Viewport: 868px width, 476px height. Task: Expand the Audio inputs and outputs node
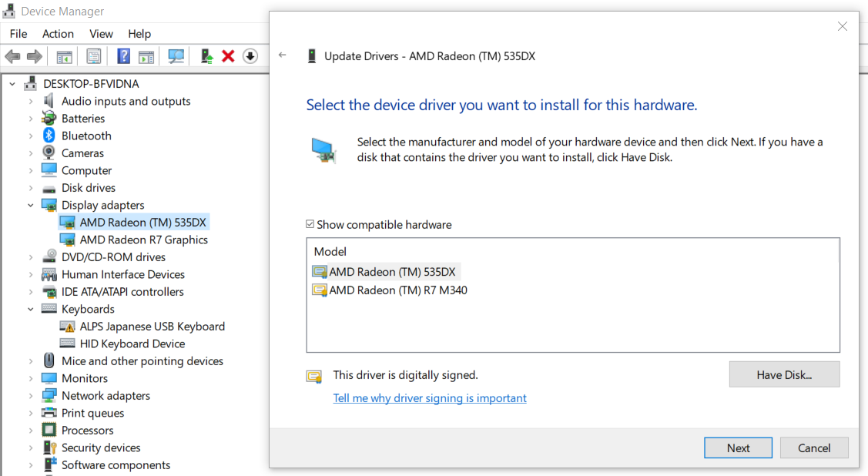31,102
